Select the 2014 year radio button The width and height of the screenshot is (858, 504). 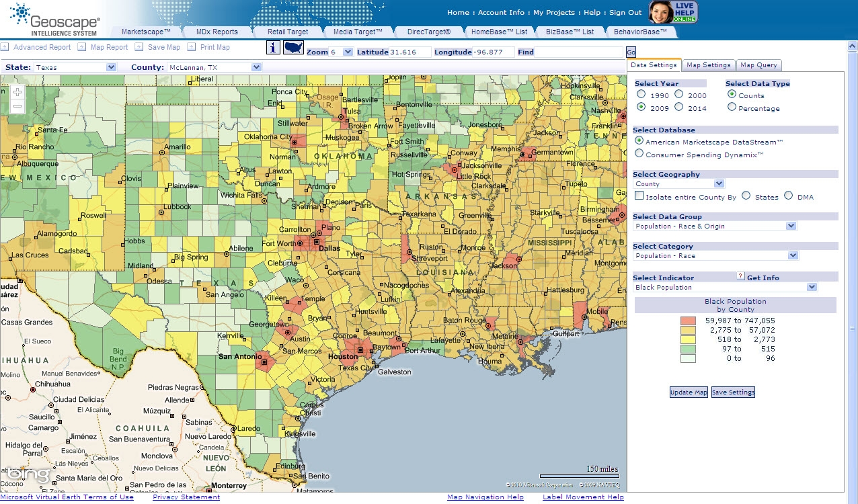pyautogui.click(x=679, y=107)
